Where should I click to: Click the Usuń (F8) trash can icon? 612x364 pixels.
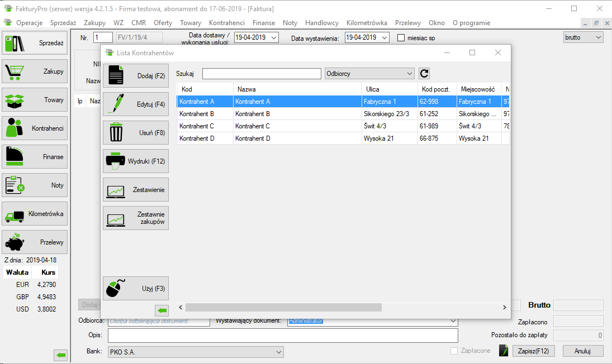click(116, 132)
